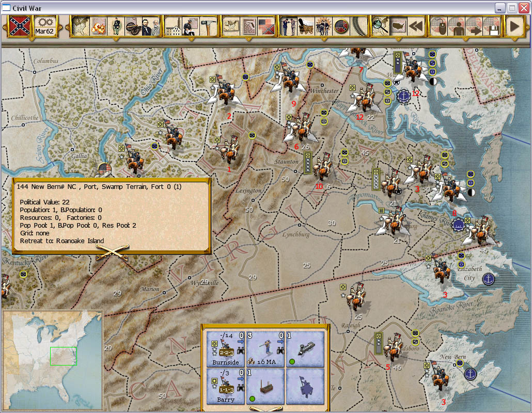Toggle binoculars on the 16 MA card
532x413 pixels.
[280, 351]
